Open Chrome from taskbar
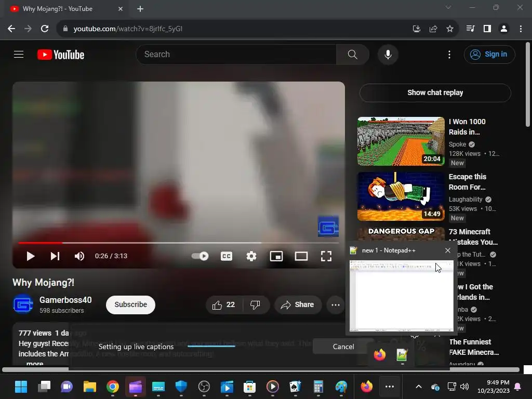The width and height of the screenshot is (532, 399). point(113,387)
